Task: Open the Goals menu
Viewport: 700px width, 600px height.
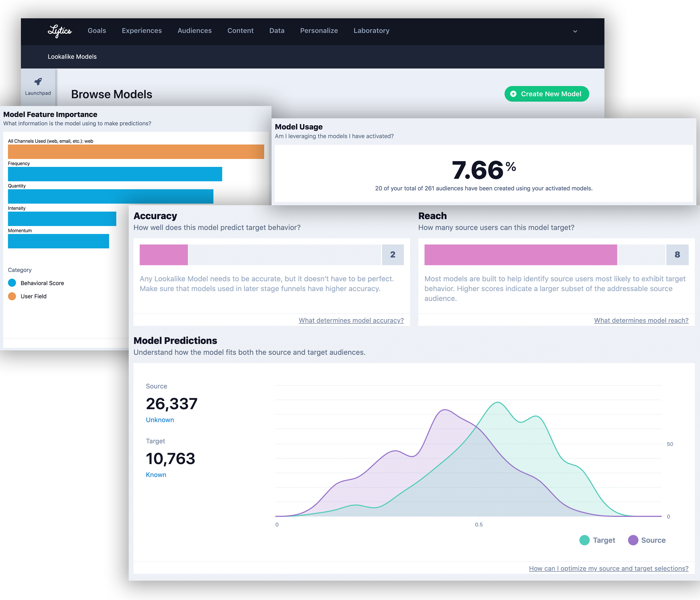Action: [97, 31]
